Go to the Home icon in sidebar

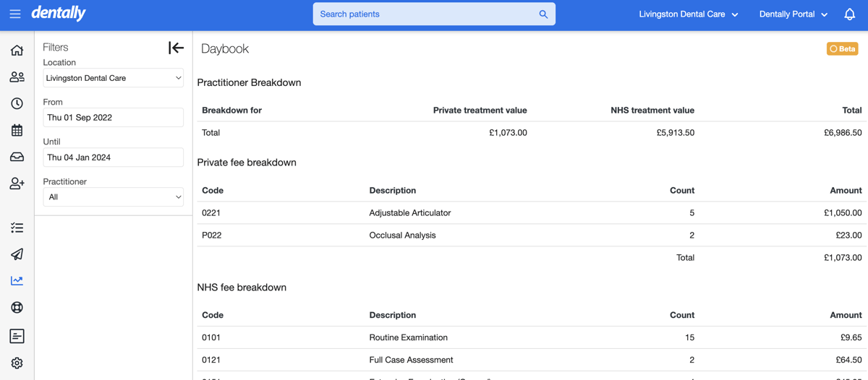click(17, 51)
